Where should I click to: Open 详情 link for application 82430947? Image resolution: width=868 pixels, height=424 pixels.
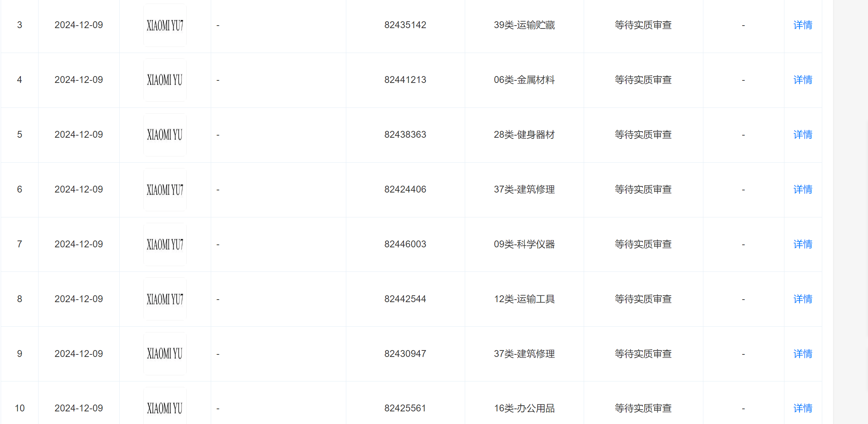(x=803, y=354)
